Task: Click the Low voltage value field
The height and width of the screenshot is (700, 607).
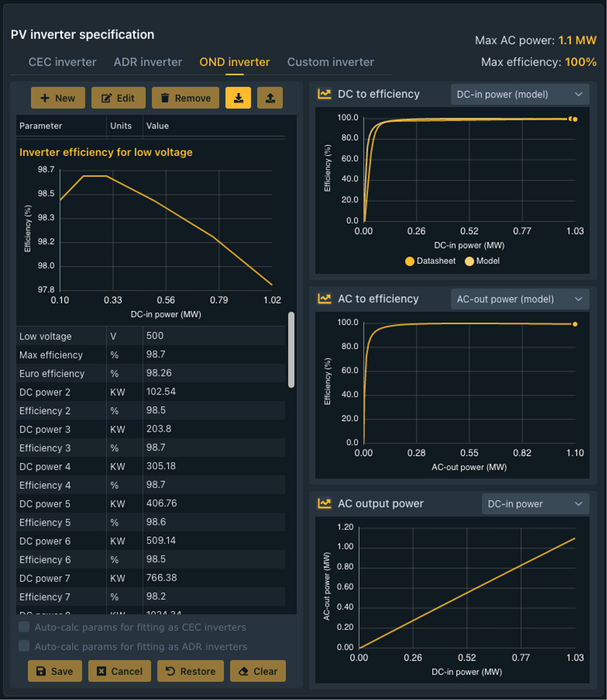Action: point(214,336)
